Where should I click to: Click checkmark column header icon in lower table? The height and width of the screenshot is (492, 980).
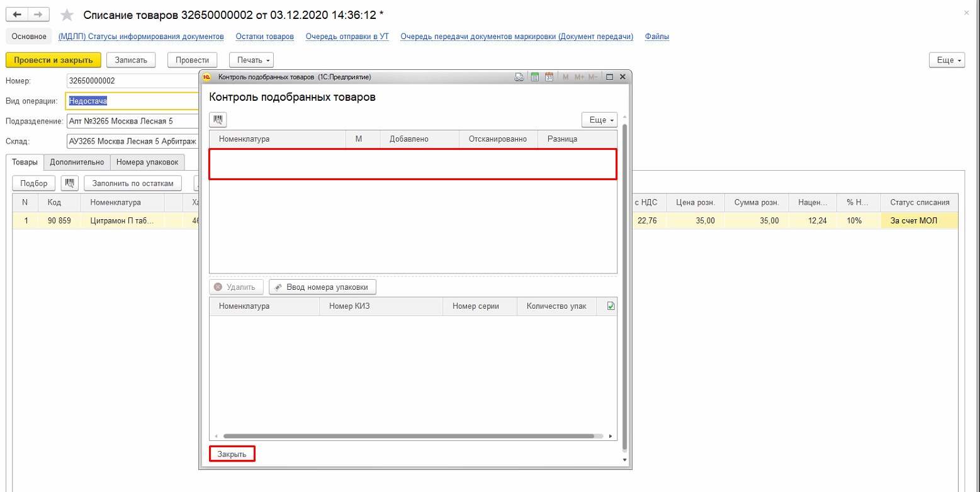611,306
